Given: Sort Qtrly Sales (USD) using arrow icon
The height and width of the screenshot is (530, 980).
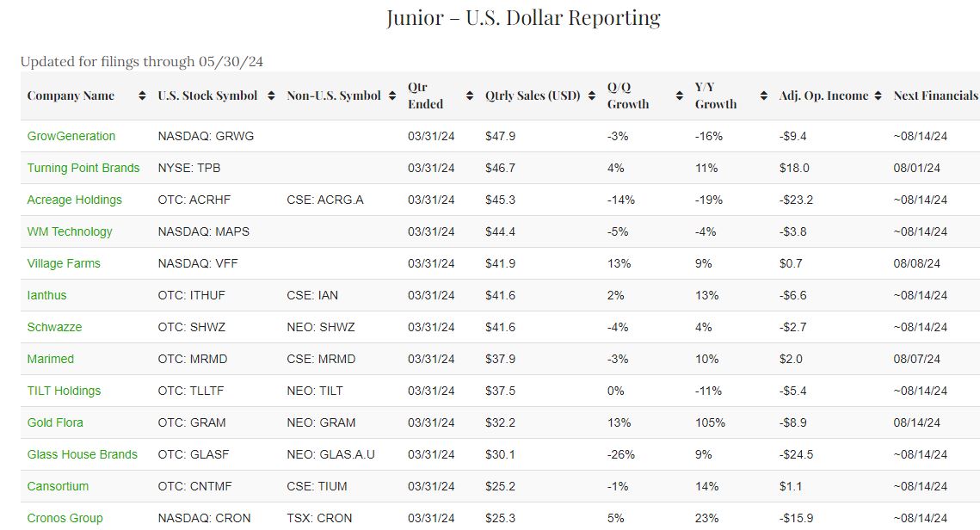Looking at the screenshot, I should point(593,96).
